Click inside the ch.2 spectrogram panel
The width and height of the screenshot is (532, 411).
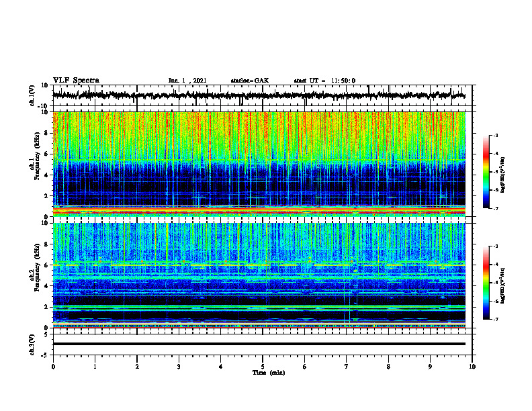point(259,275)
